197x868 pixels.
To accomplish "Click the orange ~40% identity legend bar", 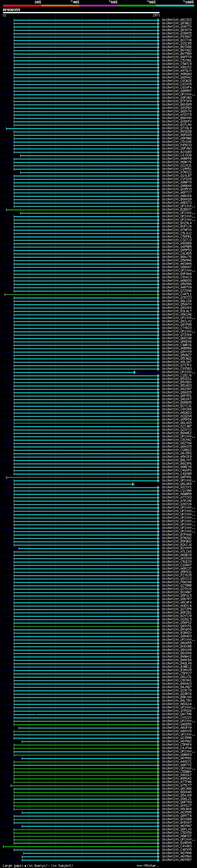I will [60, 6].
